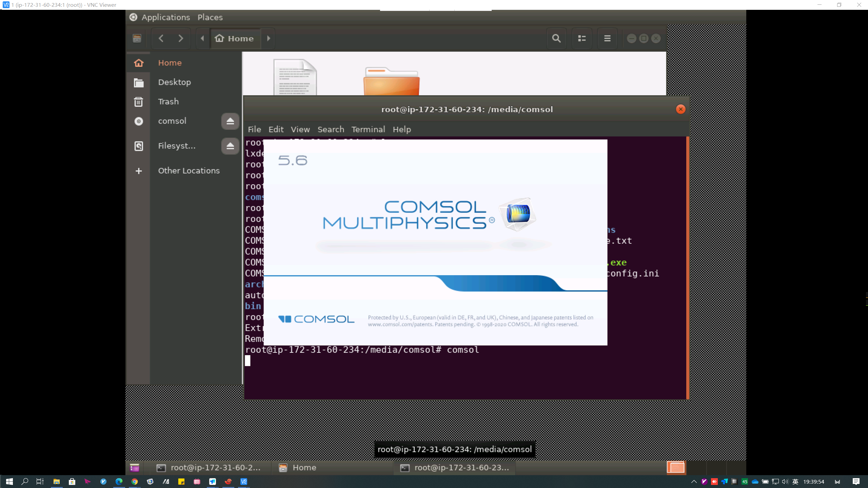Click the terminal's orange scrollbar
Screen dimensions: 868x488
point(688,268)
